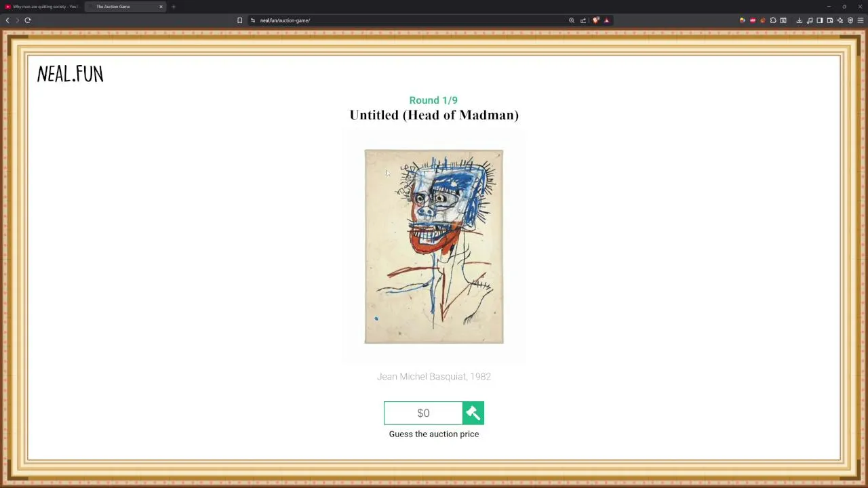This screenshot has width=868, height=488.
Task: Switch to the YouTube 'Why men are quitting society' tab
Action: pos(42,7)
